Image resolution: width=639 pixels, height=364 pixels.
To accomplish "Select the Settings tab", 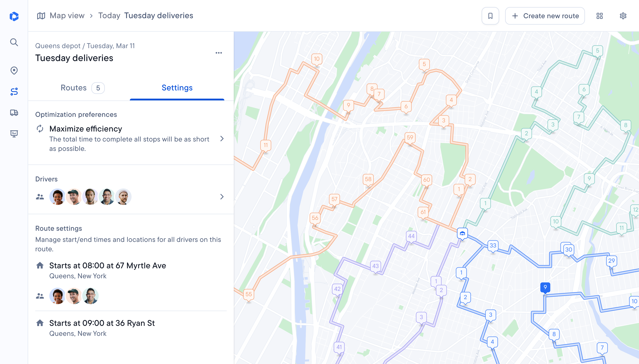I will 177,88.
